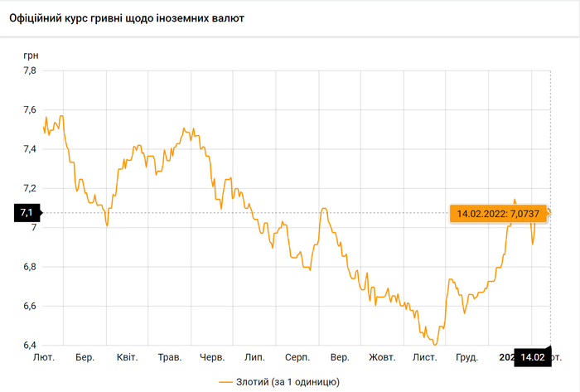This screenshot has height=392, width=580.
Task: Click the грн unit label above the y-axis
Action: pos(30,55)
